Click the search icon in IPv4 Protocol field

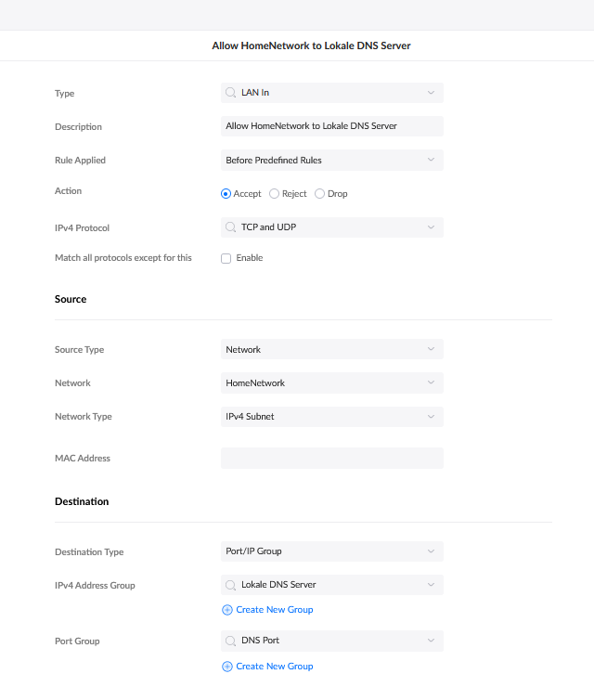[x=229, y=227]
